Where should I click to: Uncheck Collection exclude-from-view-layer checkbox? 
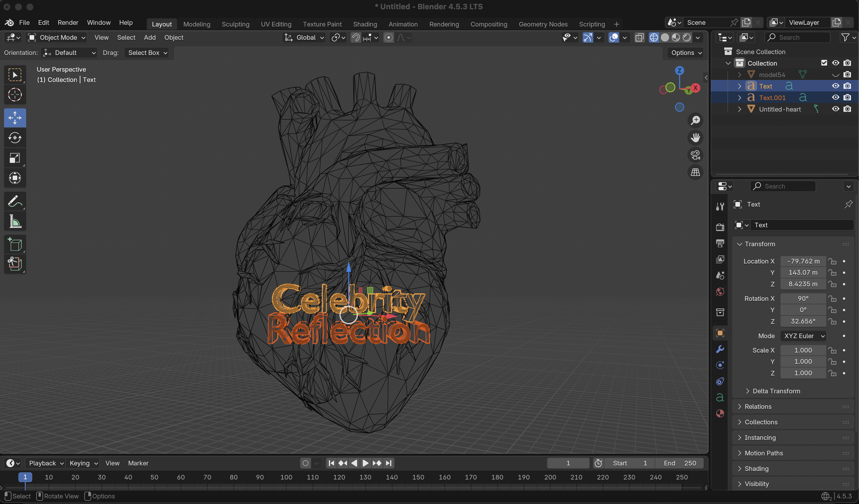[824, 63]
